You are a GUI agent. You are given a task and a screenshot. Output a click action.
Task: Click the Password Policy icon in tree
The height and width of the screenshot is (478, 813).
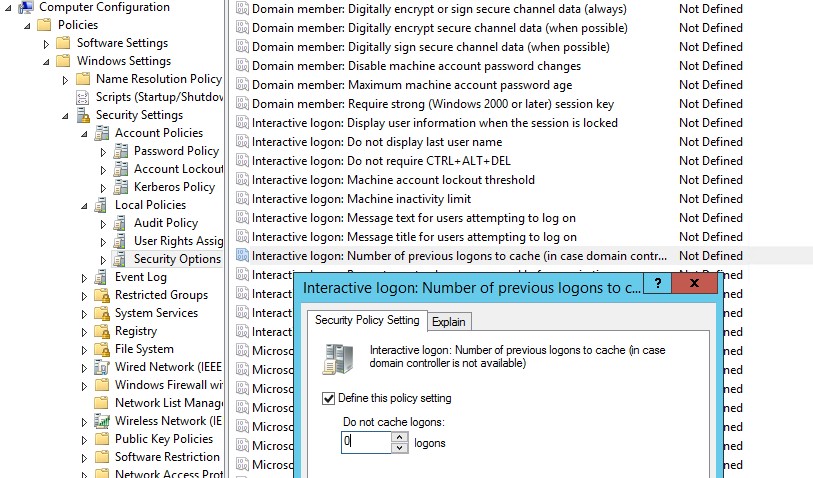(120, 151)
